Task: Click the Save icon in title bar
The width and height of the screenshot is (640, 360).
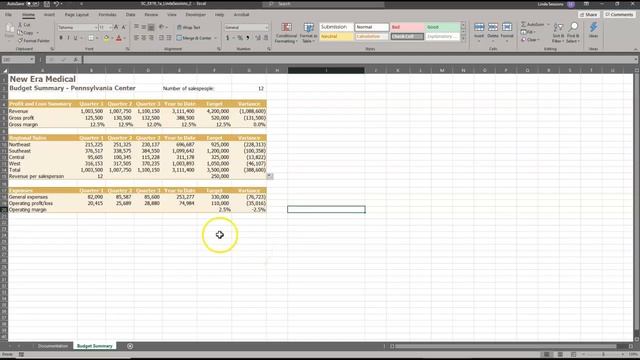Action: [47, 4]
